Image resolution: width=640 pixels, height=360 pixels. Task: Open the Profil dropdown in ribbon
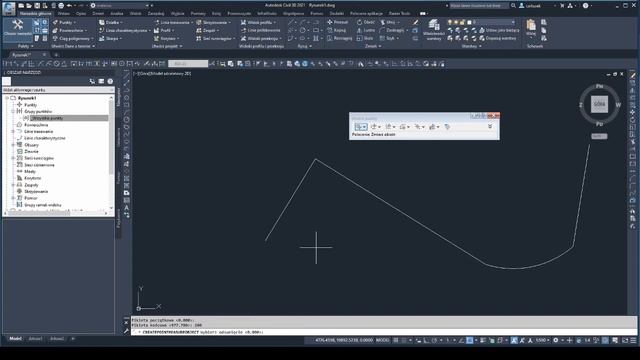[x=163, y=31]
